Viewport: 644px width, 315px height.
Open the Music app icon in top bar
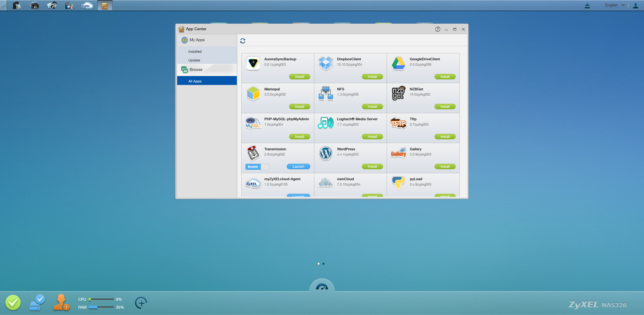pyautogui.click(x=52, y=5)
